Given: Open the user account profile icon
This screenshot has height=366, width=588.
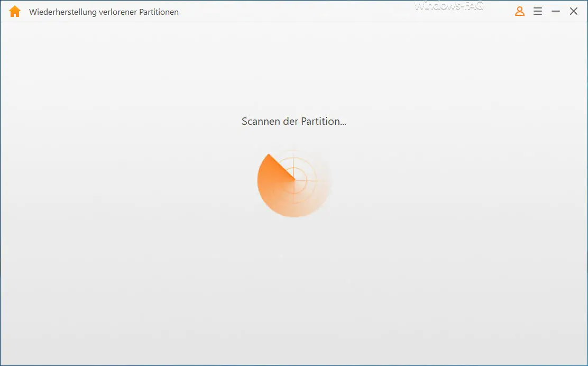Looking at the screenshot, I should tap(519, 11).
